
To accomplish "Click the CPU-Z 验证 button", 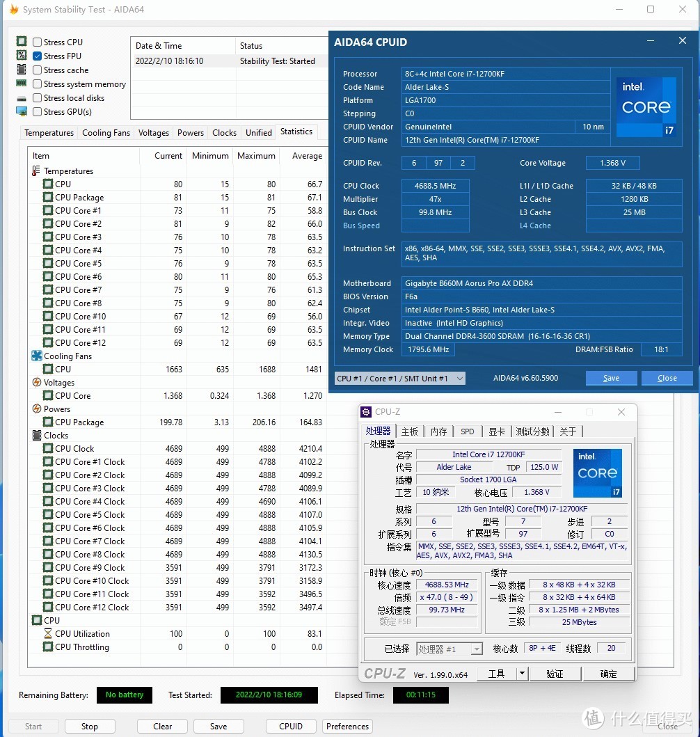I will [x=555, y=674].
